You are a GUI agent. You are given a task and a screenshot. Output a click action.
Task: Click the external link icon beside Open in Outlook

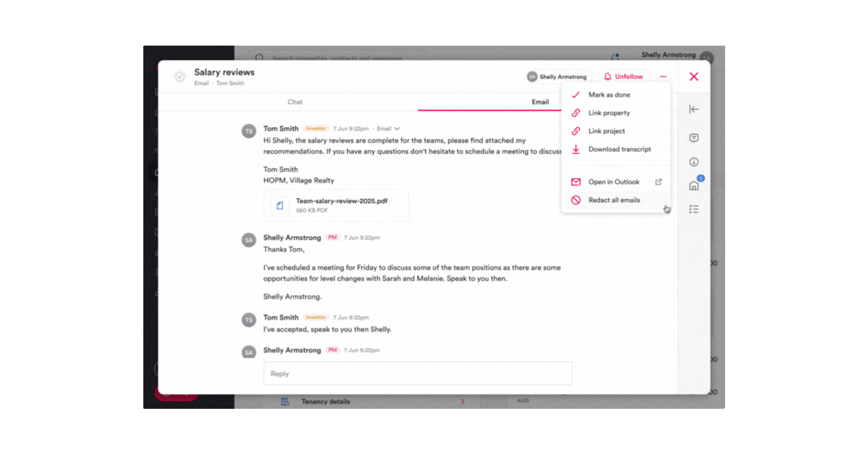click(x=658, y=182)
